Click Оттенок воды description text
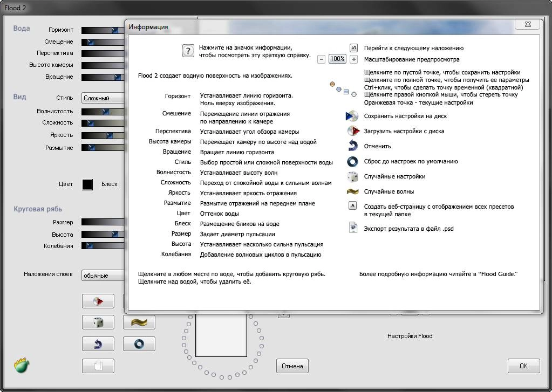This screenshot has height=392, width=552. click(219, 214)
